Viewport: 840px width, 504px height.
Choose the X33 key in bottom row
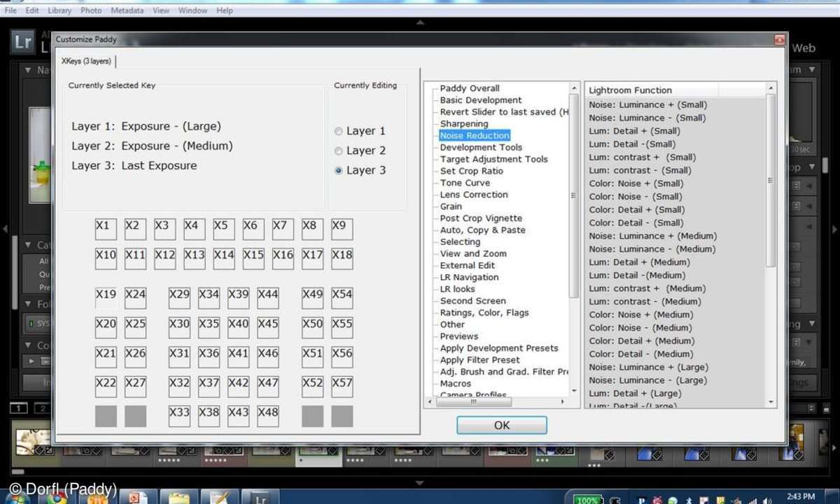pos(179,415)
